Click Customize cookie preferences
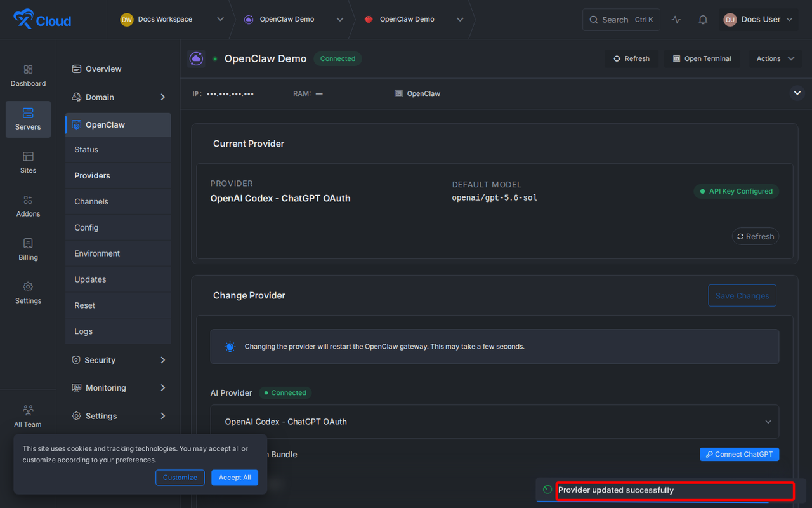The image size is (812, 508). pos(180,478)
